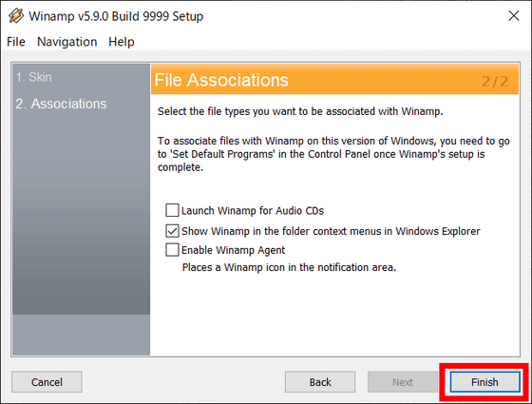Enable Winamp Agent checkbox

coord(172,250)
